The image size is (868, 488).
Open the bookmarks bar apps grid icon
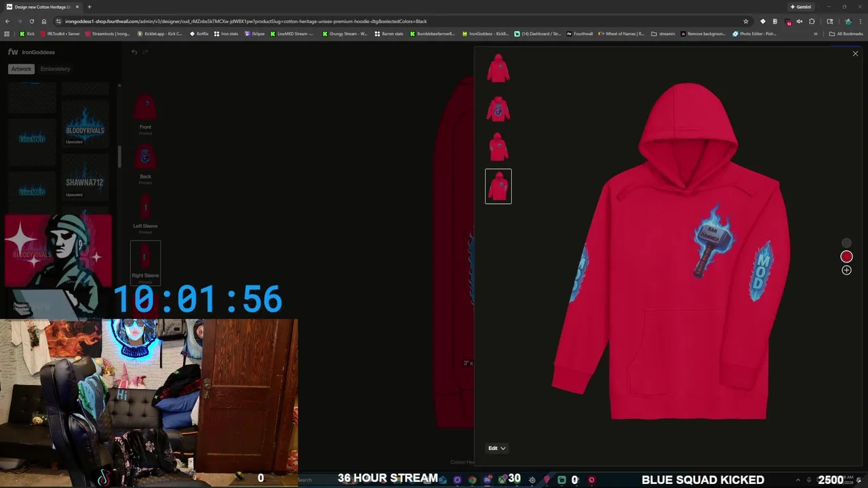(x=7, y=33)
